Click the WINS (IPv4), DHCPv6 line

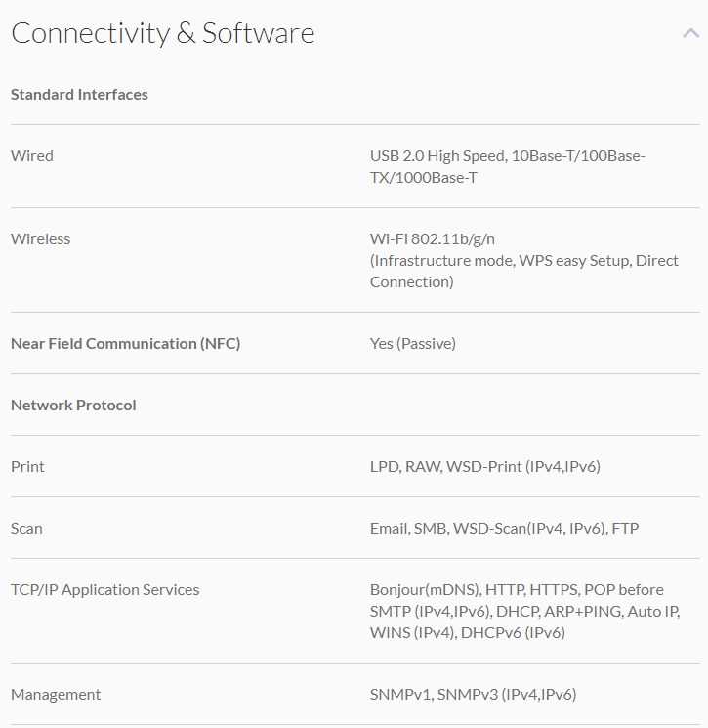(x=467, y=632)
